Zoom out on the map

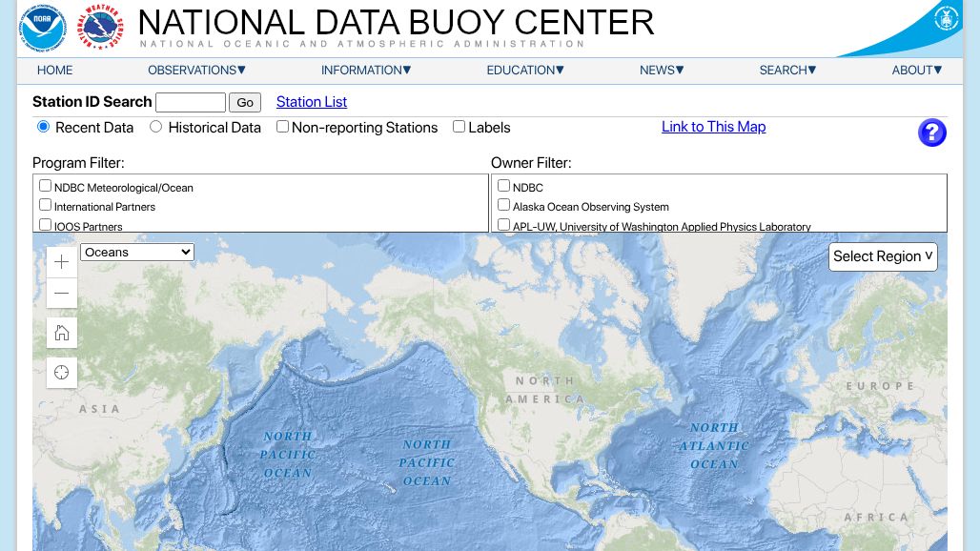(x=62, y=293)
